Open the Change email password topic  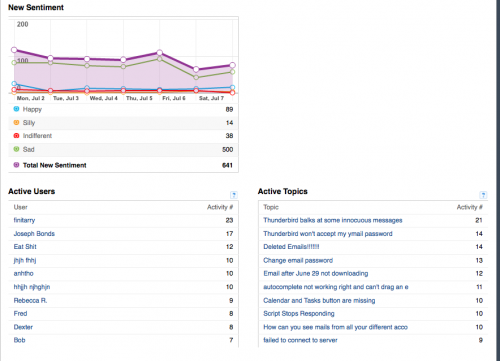click(x=298, y=260)
